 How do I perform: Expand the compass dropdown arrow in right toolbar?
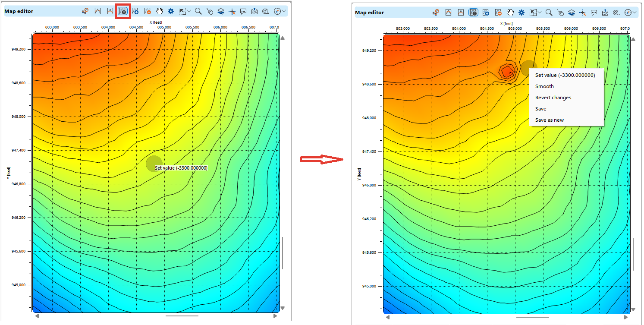[635, 13]
